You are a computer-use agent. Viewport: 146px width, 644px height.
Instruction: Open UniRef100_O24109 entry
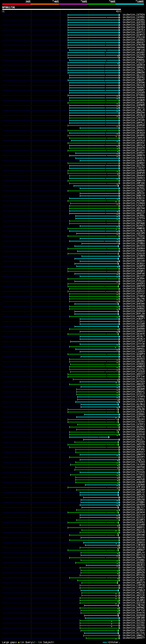134,254
